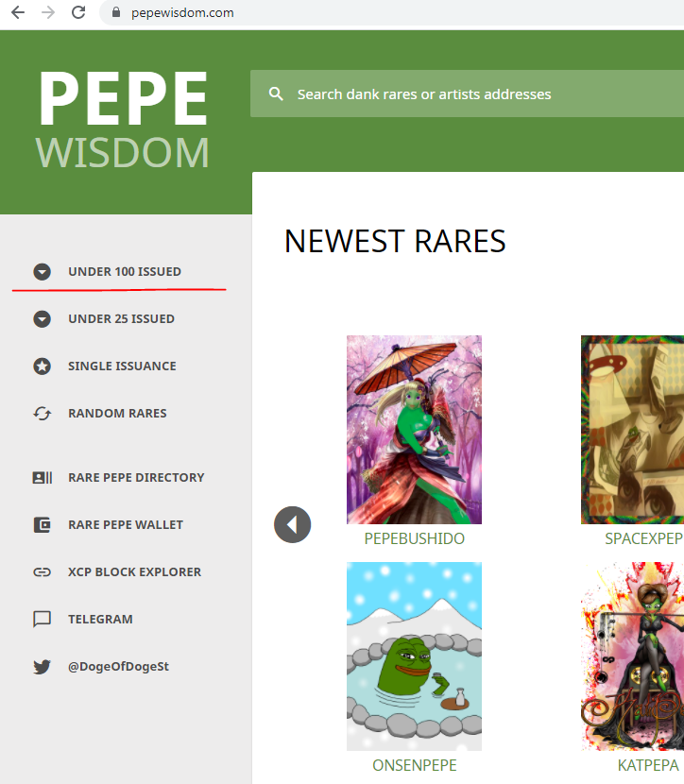Open the PEPEBUSHIDO card link

(x=415, y=538)
